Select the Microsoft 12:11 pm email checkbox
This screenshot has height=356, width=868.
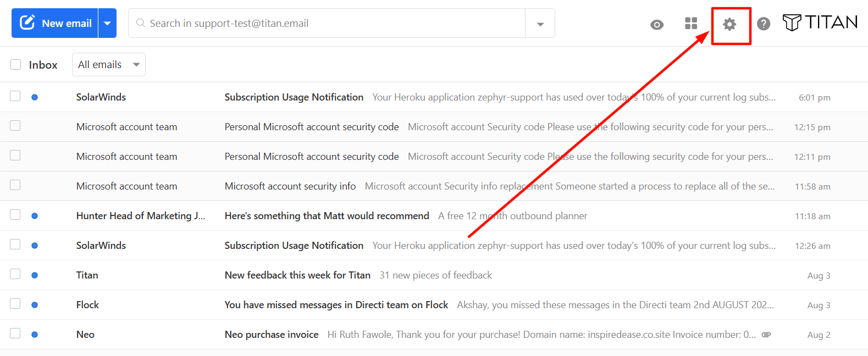point(15,155)
